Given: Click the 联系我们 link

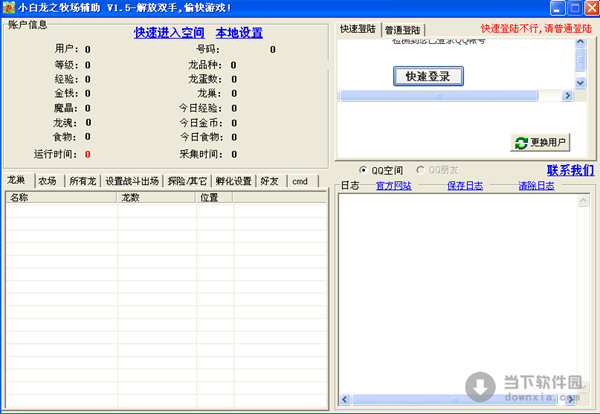Looking at the screenshot, I should tap(570, 170).
